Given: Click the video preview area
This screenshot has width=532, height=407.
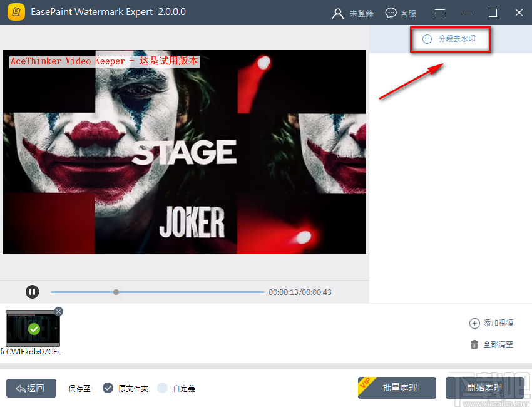Looking at the screenshot, I should pos(185,152).
